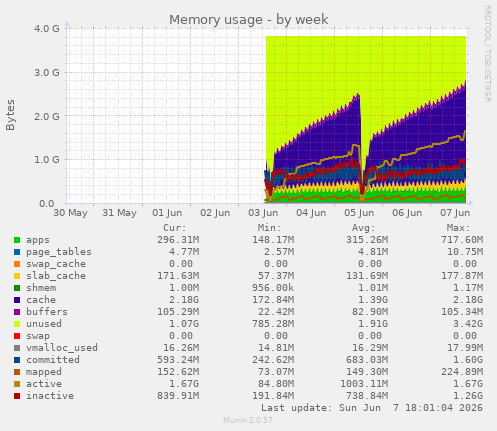The height and width of the screenshot is (431, 497).
Task: Click the 'mapped' legend label
Action: [44, 372]
